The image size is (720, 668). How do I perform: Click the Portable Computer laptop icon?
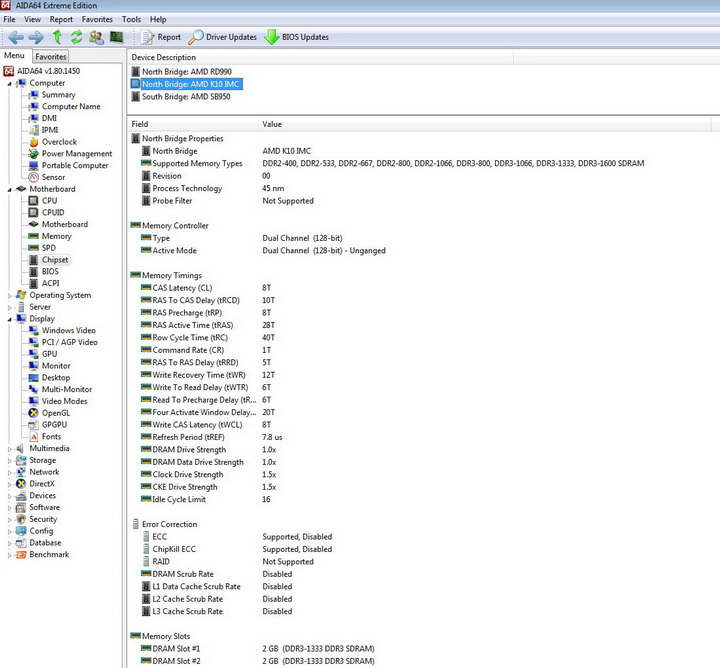(34, 165)
